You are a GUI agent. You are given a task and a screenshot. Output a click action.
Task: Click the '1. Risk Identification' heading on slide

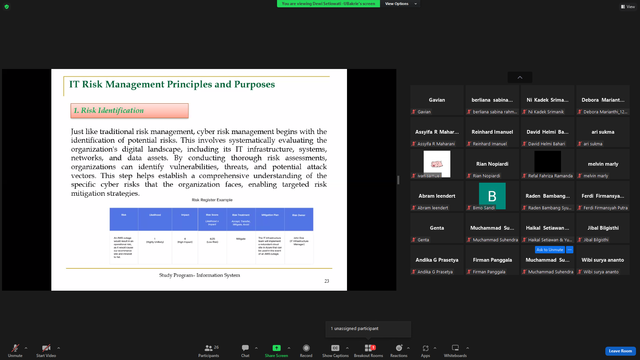[129, 111]
